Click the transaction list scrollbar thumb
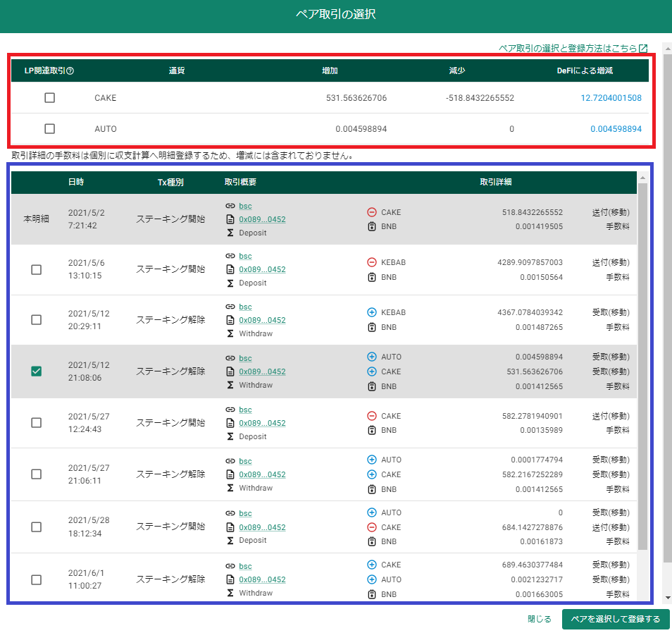This screenshot has width=672, height=633. click(x=642, y=367)
